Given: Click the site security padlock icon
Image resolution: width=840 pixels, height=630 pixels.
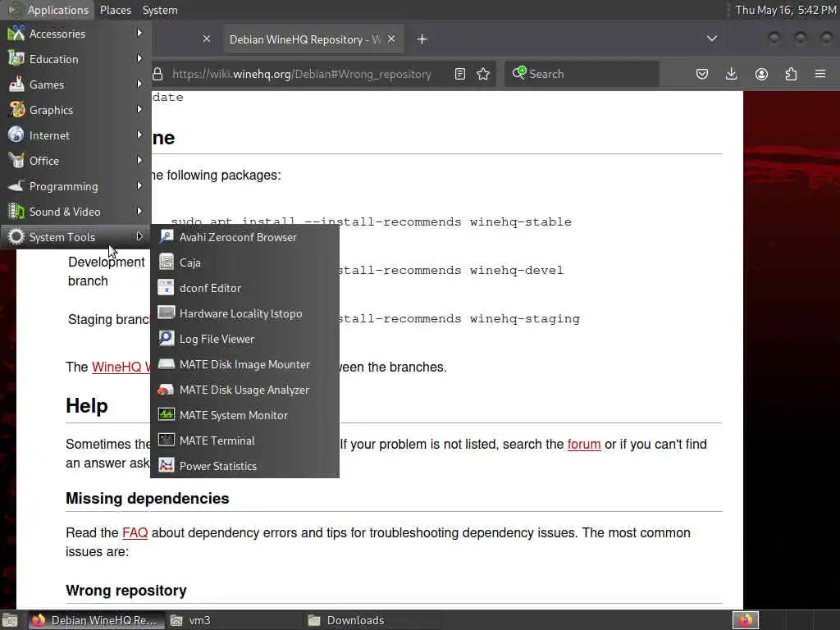Looking at the screenshot, I should (x=157, y=74).
